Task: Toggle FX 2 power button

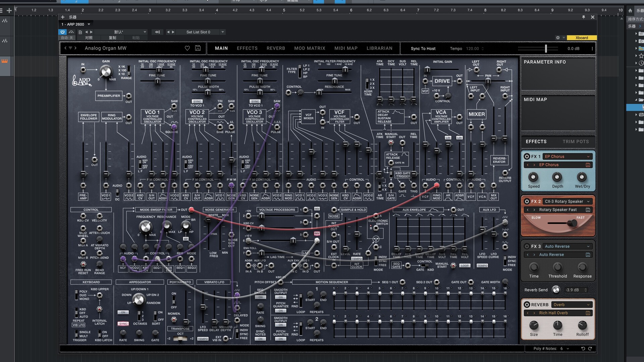Action: pyautogui.click(x=527, y=201)
